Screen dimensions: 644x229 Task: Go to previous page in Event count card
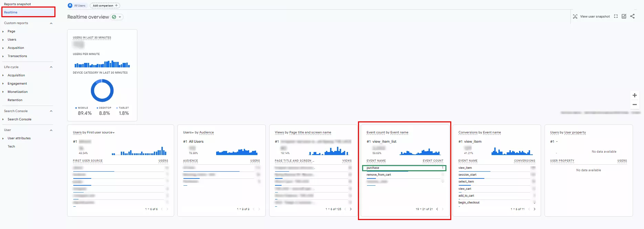click(x=437, y=209)
